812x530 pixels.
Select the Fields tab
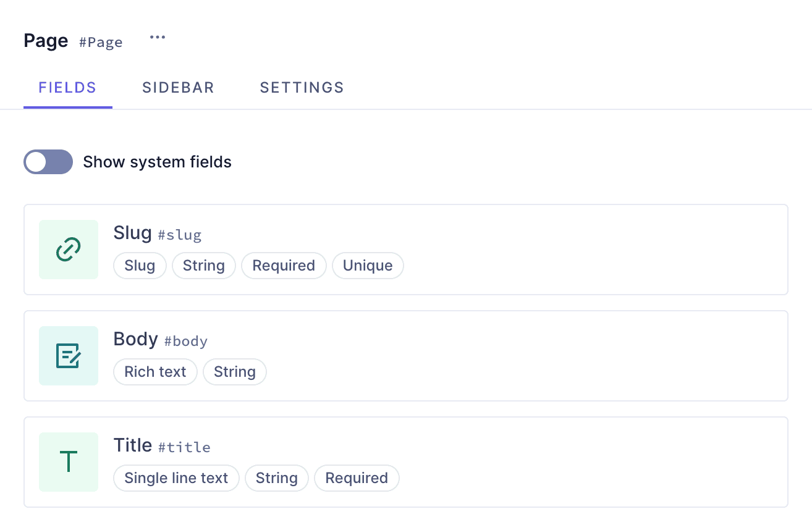(67, 88)
